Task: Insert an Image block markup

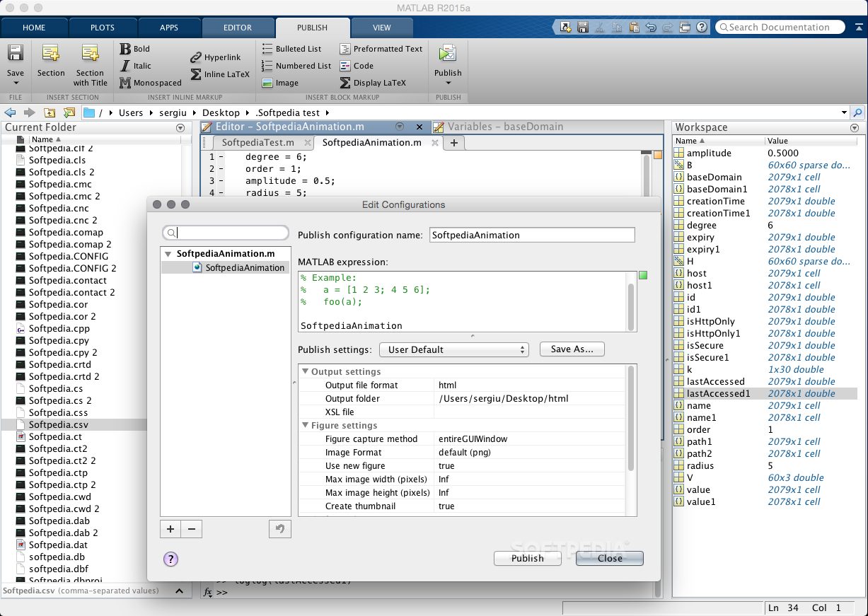Action: pos(280,83)
